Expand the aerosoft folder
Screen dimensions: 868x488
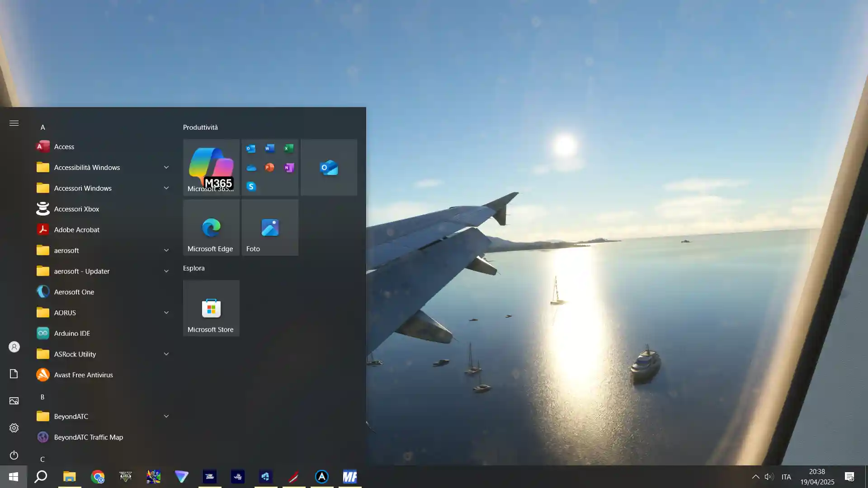point(103,250)
